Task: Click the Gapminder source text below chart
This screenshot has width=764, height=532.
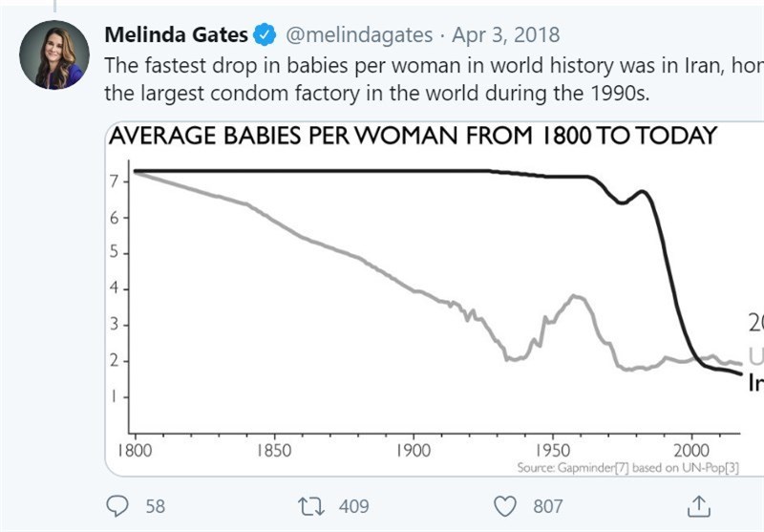Action: coord(627,467)
